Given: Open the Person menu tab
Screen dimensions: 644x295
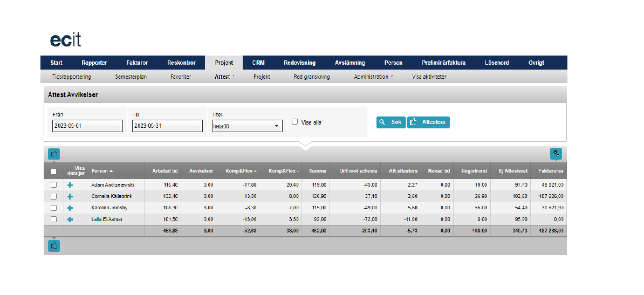Looking at the screenshot, I should point(393,63).
